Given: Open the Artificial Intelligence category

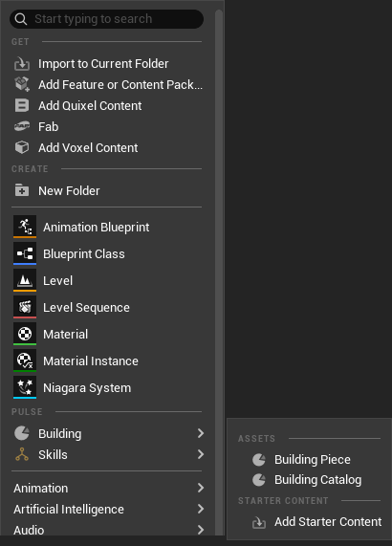Looking at the screenshot, I should pyautogui.click(x=107, y=509).
